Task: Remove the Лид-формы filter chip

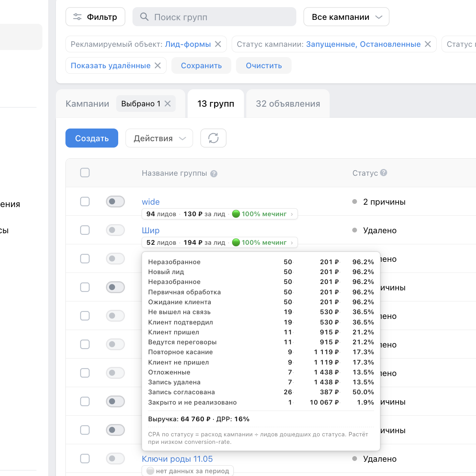Action: click(x=218, y=44)
